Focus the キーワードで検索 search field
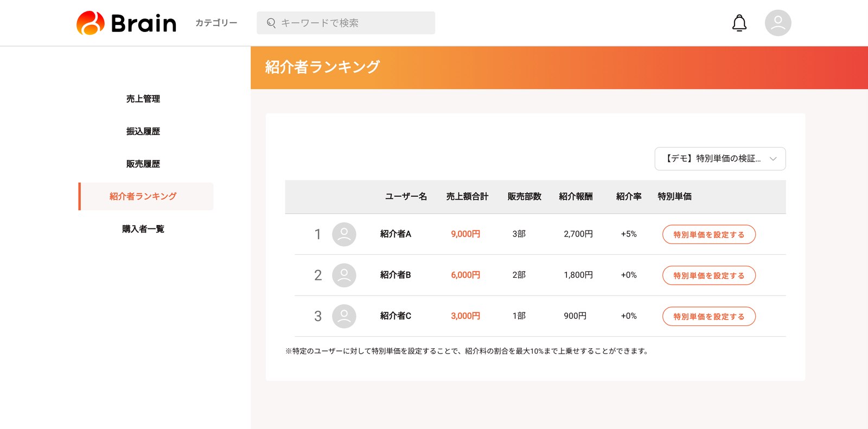 pyautogui.click(x=346, y=23)
